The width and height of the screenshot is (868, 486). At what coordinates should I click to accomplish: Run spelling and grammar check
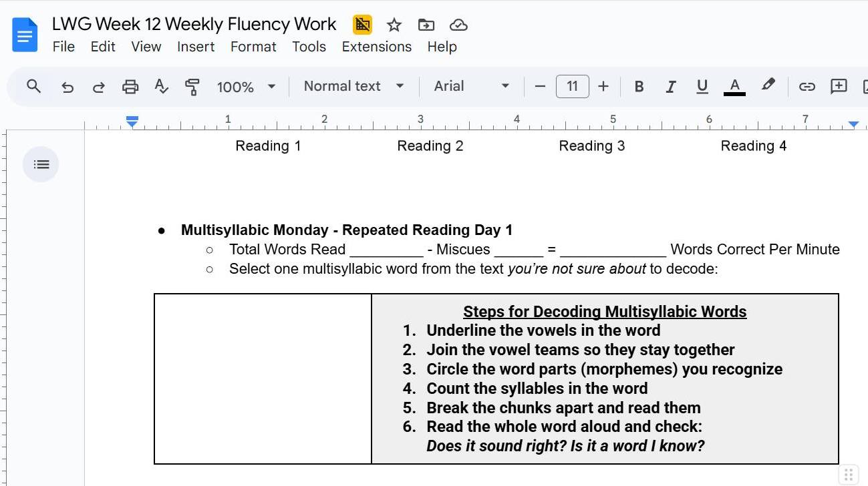[x=161, y=87]
